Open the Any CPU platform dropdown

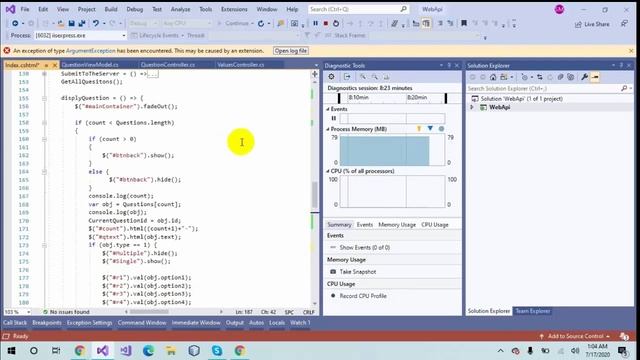[x=186, y=24]
